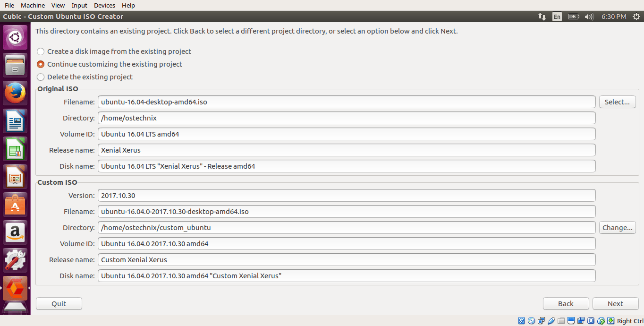
Task: Open the sound volume indicator
Action: click(x=589, y=17)
